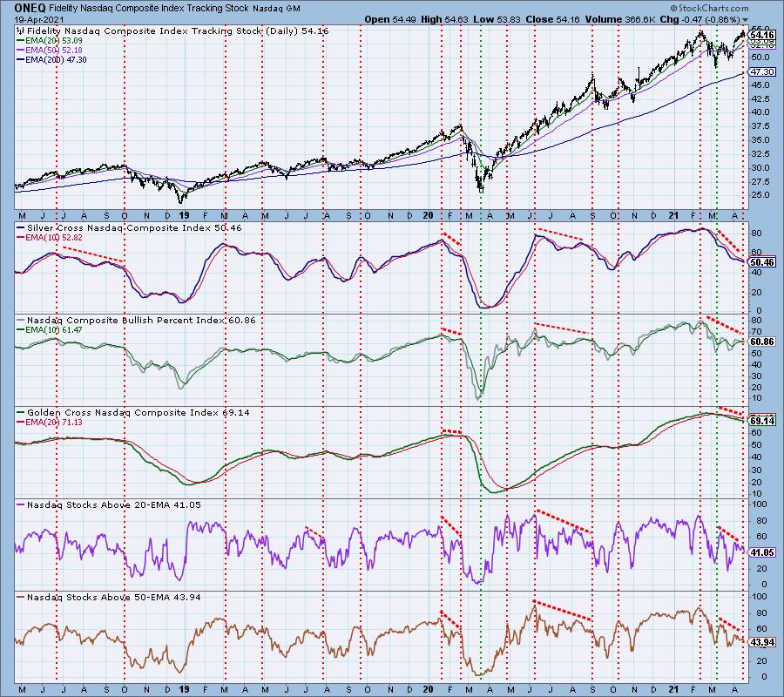Click the EMA(200) 47.30 legend entry
The image size is (784, 697).
52,59
